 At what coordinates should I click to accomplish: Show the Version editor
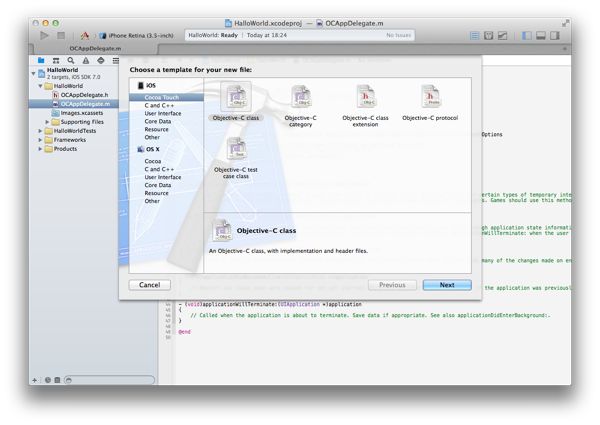[x=502, y=36]
